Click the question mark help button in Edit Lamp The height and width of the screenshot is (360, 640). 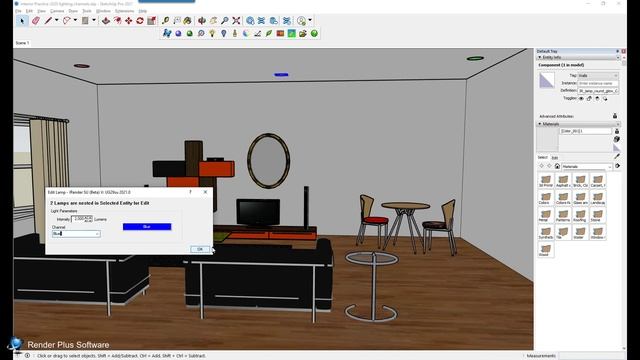click(x=190, y=192)
